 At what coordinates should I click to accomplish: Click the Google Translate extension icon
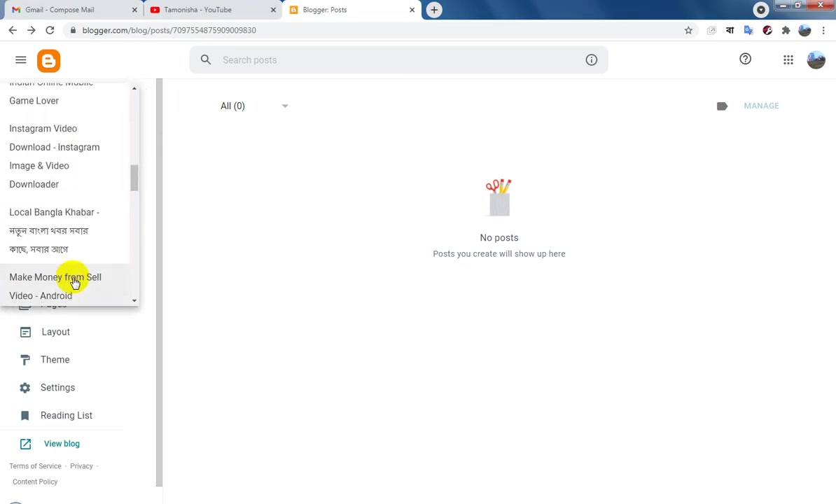(x=748, y=30)
